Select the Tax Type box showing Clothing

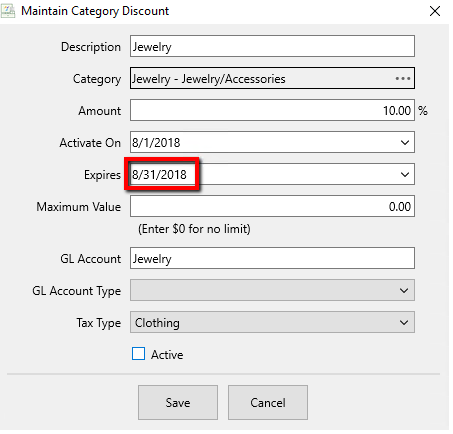point(272,322)
